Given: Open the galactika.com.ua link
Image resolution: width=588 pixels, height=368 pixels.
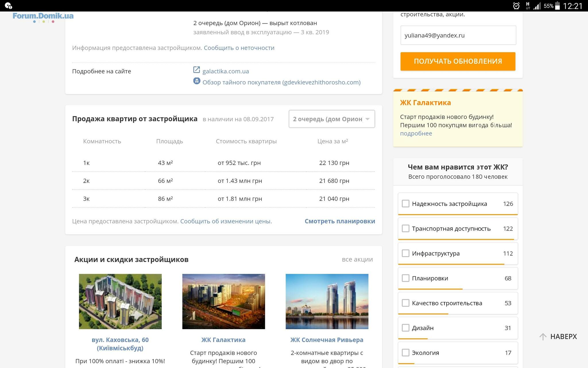Looking at the screenshot, I should [226, 71].
